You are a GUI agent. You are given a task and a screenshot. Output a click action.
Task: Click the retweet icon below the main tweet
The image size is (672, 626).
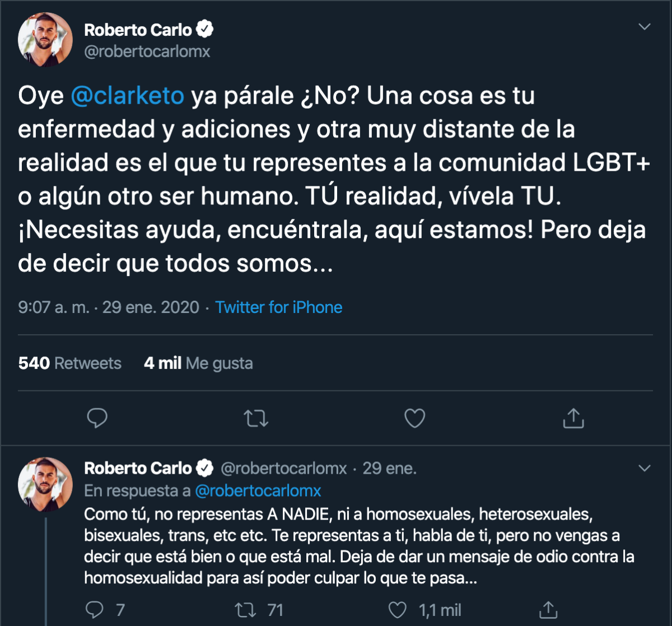pyautogui.click(x=256, y=418)
